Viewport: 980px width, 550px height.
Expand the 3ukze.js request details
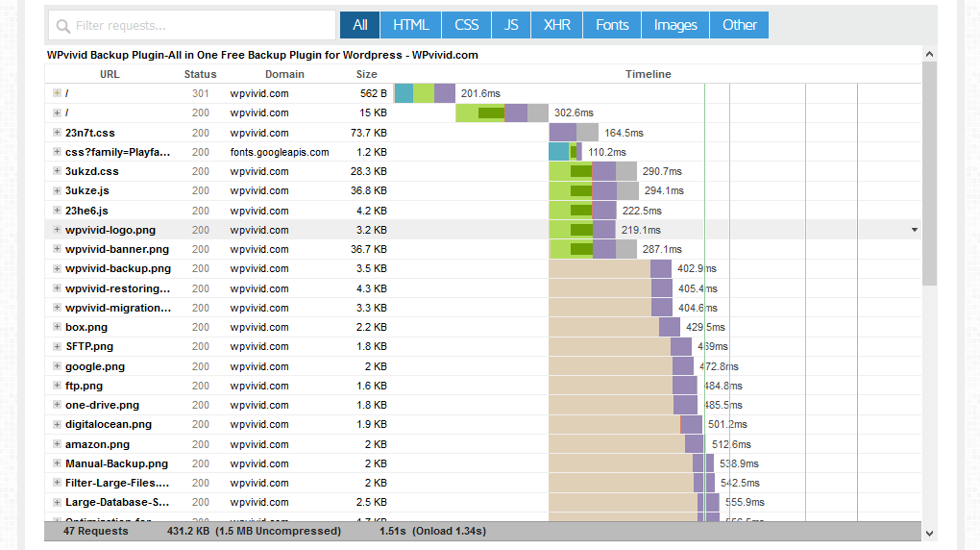click(57, 191)
